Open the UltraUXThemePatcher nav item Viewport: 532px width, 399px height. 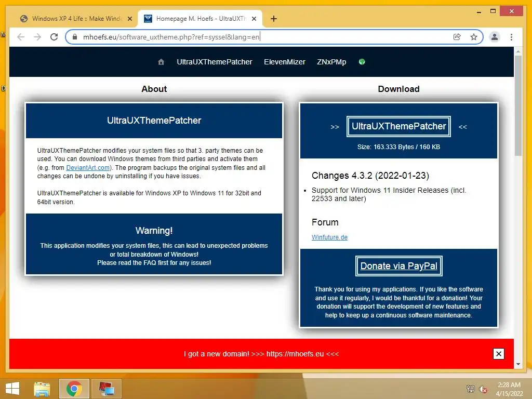coord(215,62)
